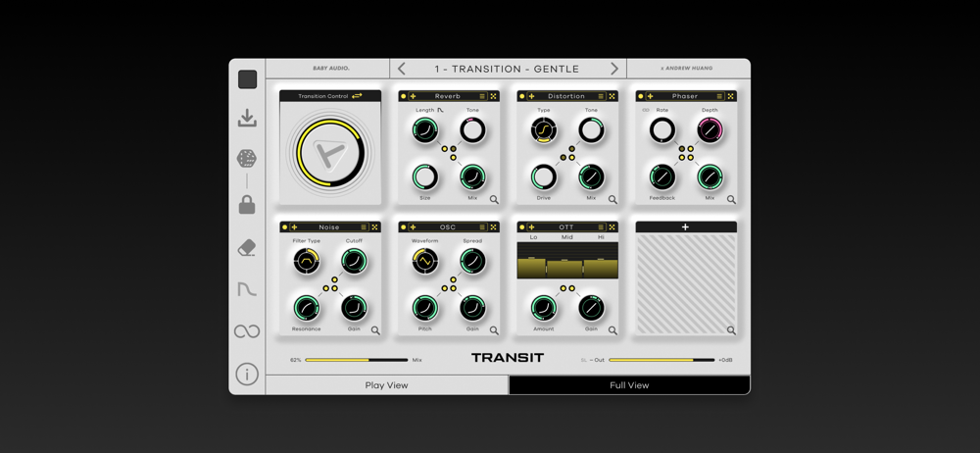Toggle the SL soft limiter switch
Screen dimensions: 980x453
[584, 361]
